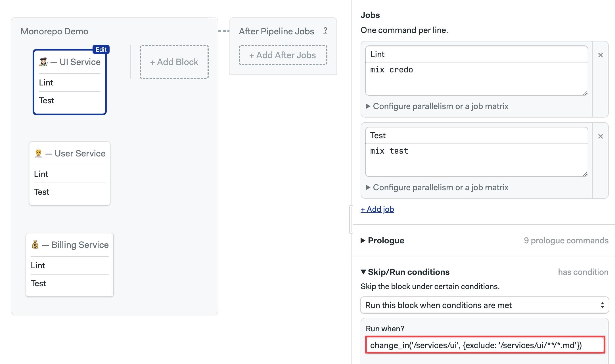This screenshot has height=364, width=615.
Task: Edit the Lint job name field
Action: click(476, 54)
